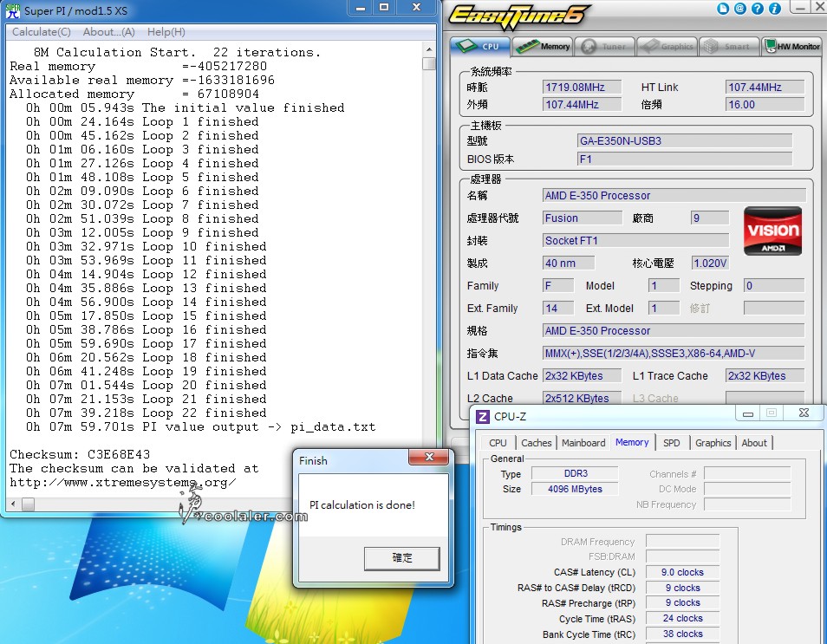Select the CPU-Z Memory tab
Screen dimensions: 827x644
click(x=632, y=442)
